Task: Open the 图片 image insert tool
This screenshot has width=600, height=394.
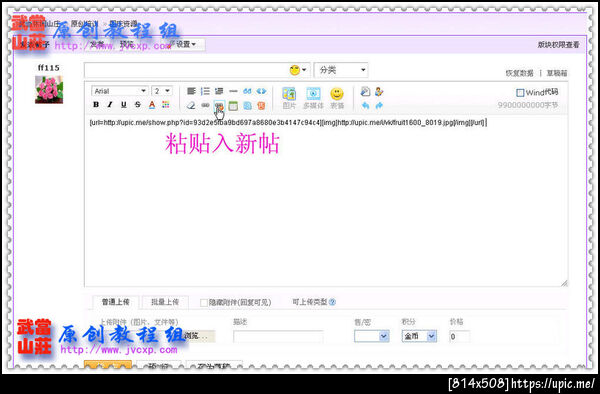Action: pyautogui.click(x=289, y=98)
